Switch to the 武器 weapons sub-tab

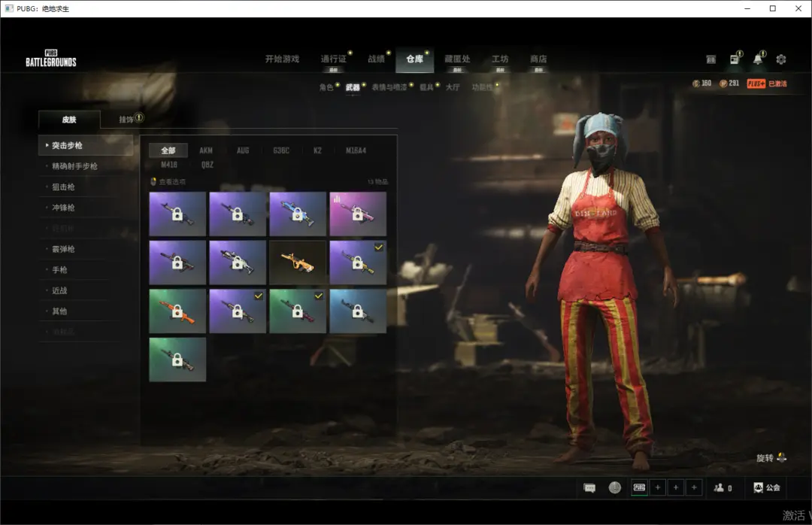tap(353, 87)
